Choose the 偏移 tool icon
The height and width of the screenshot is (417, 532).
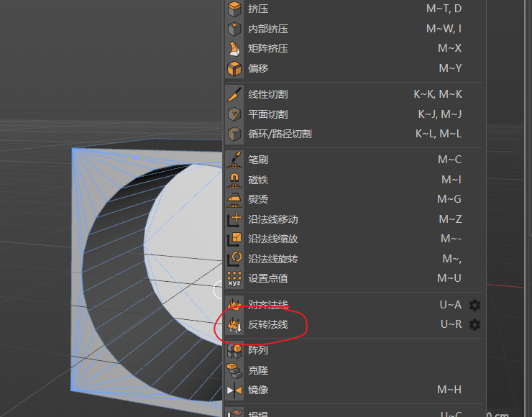pyautogui.click(x=235, y=69)
